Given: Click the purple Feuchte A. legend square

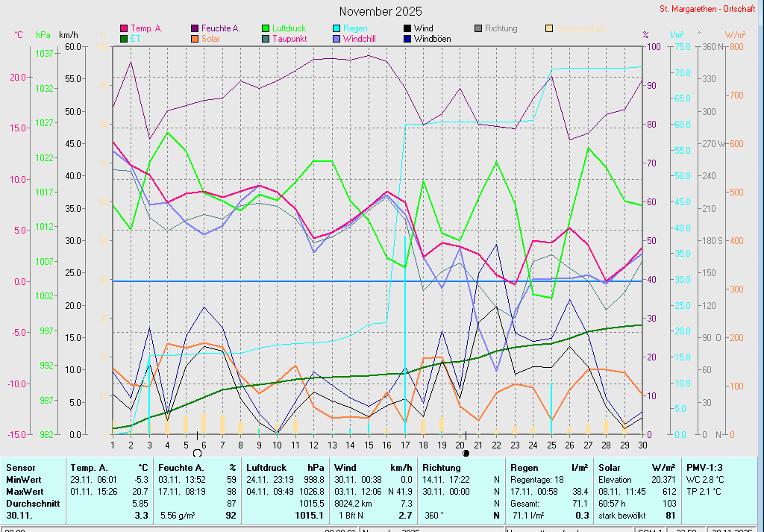Looking at the screenshot, I should (195, 28).
